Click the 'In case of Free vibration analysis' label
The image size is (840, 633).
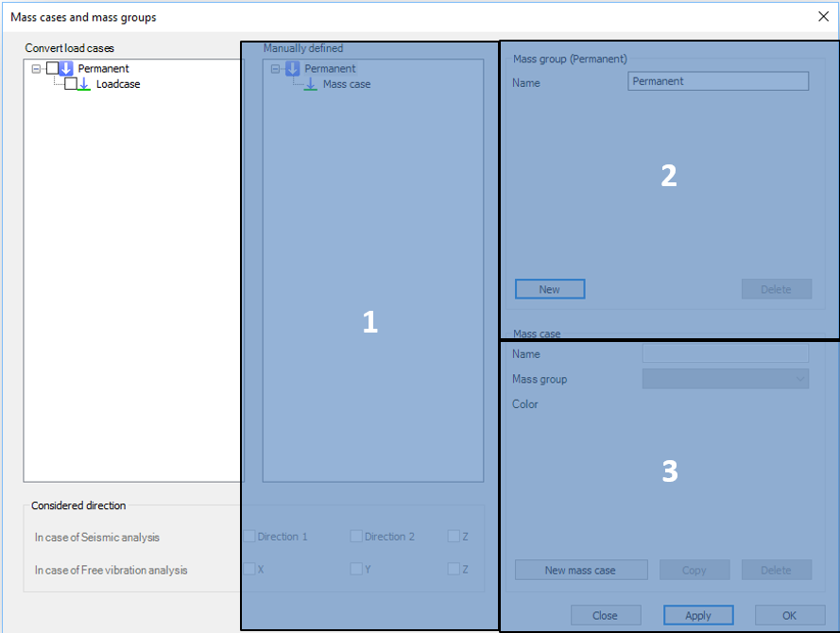(111, 571)
